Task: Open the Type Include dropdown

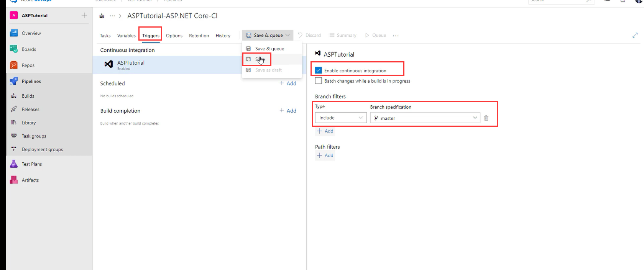Action: (341, 118)
